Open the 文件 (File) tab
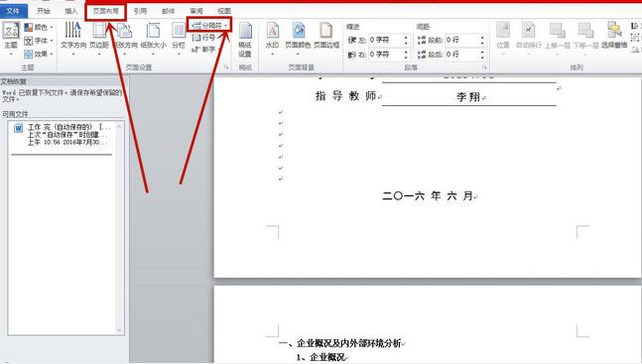The image size is (642, 364). pyautogui.click(x=14, y=11)
